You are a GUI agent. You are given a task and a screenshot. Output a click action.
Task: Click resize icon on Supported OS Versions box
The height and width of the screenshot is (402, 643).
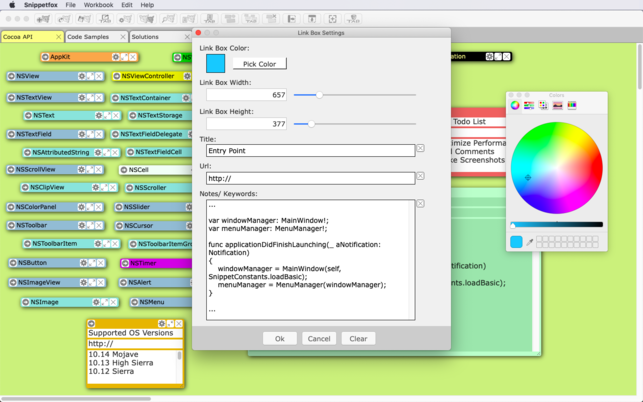point(170,324)
